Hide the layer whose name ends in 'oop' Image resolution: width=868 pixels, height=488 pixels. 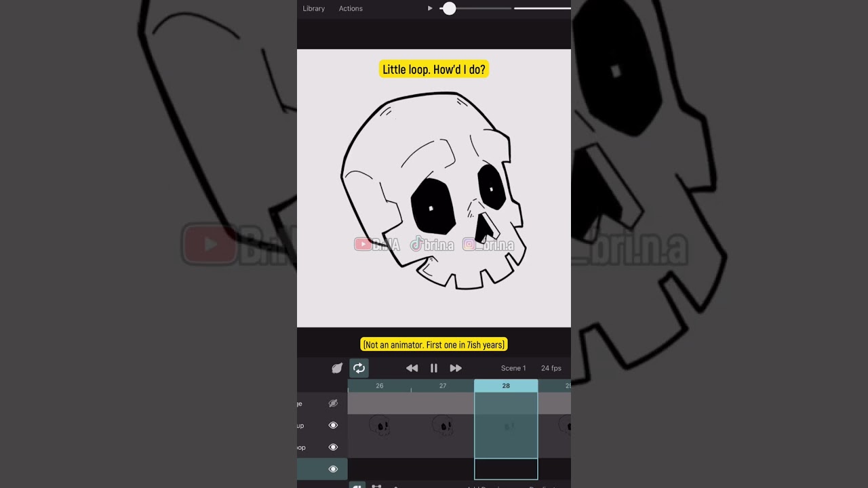[x=333, y=447]
